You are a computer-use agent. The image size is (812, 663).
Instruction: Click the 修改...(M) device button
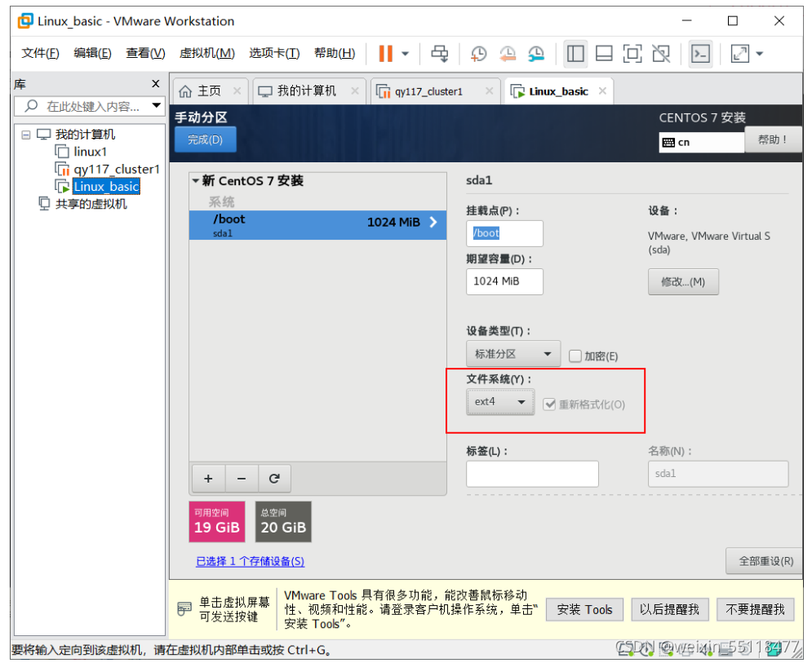tap(683, 282)
